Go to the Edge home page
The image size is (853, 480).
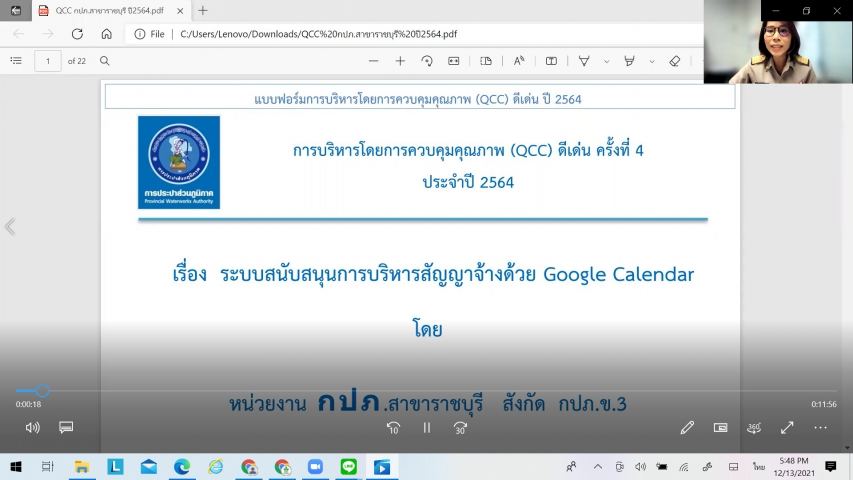click(107, 34)
